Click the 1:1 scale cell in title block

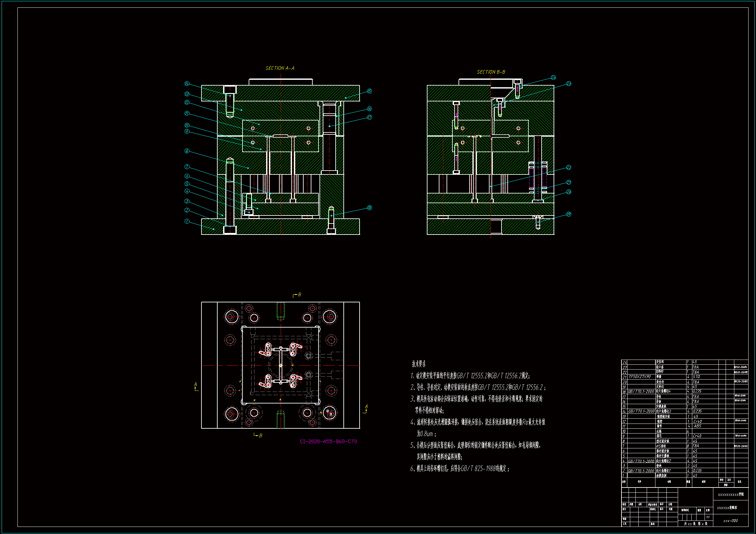tap(708, 517)
